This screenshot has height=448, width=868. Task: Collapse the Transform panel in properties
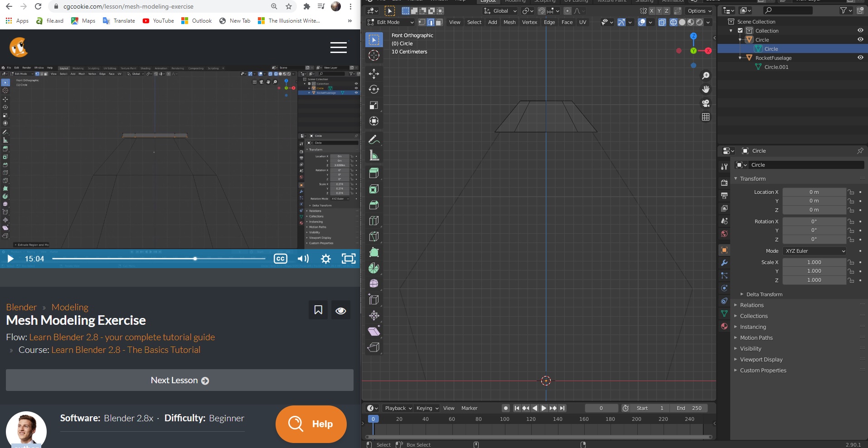(752, 178)
